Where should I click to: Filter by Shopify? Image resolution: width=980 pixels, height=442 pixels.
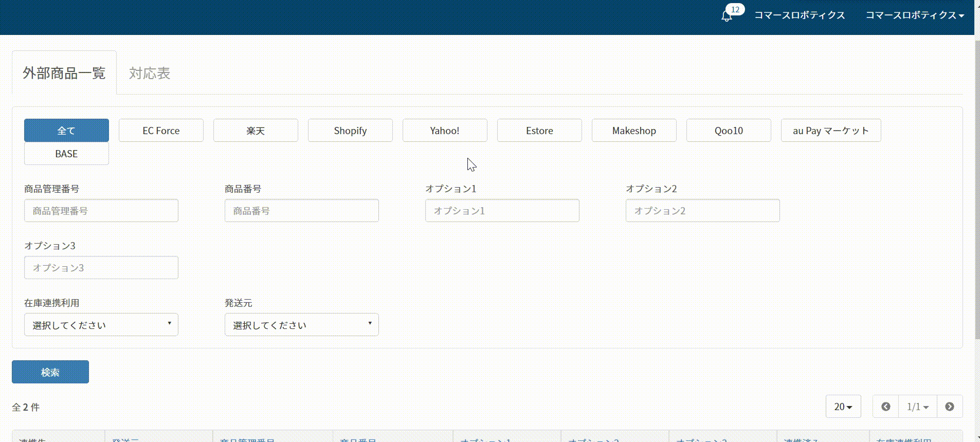tap(350, 131)
